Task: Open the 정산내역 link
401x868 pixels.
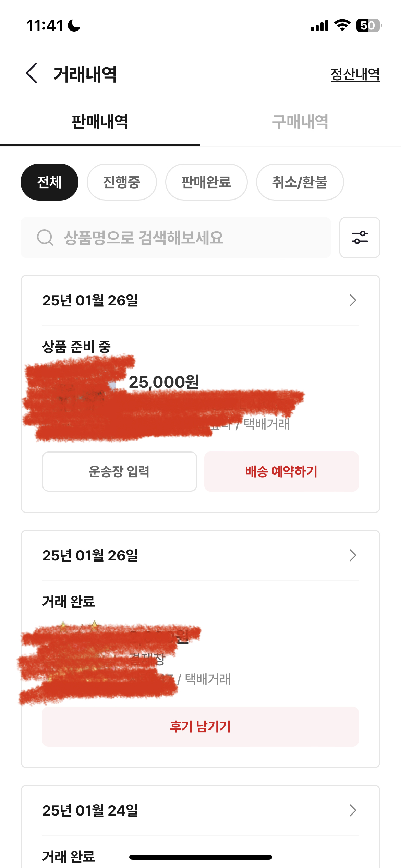Action: pyautogui.click(x=355, y=74)
